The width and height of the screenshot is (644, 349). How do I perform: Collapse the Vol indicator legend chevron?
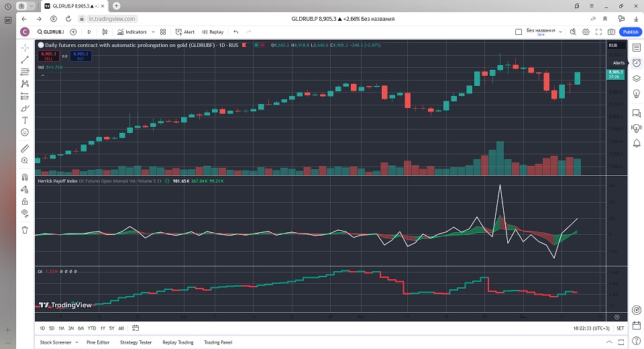pos(44,76)
